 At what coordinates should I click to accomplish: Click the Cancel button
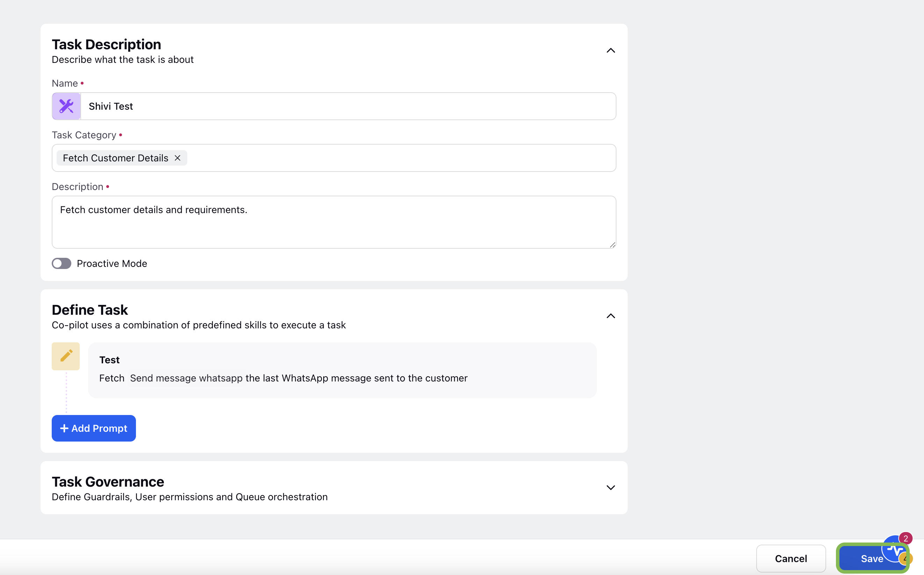pos(791,559)
